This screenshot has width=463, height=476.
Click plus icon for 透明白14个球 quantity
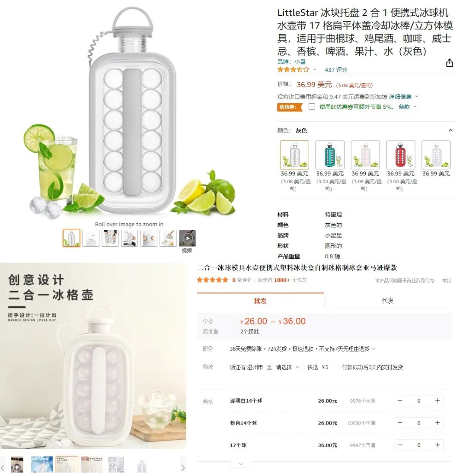coord(437,400)
